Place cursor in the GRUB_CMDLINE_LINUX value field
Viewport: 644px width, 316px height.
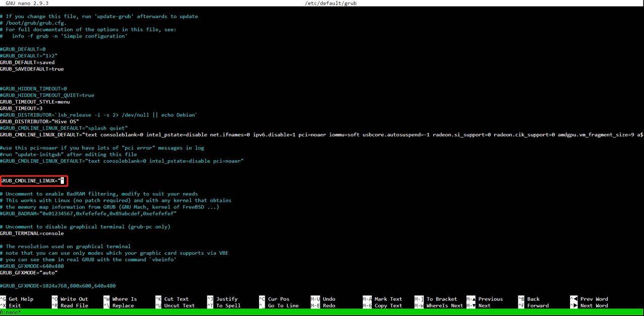[x=62, y=181]
